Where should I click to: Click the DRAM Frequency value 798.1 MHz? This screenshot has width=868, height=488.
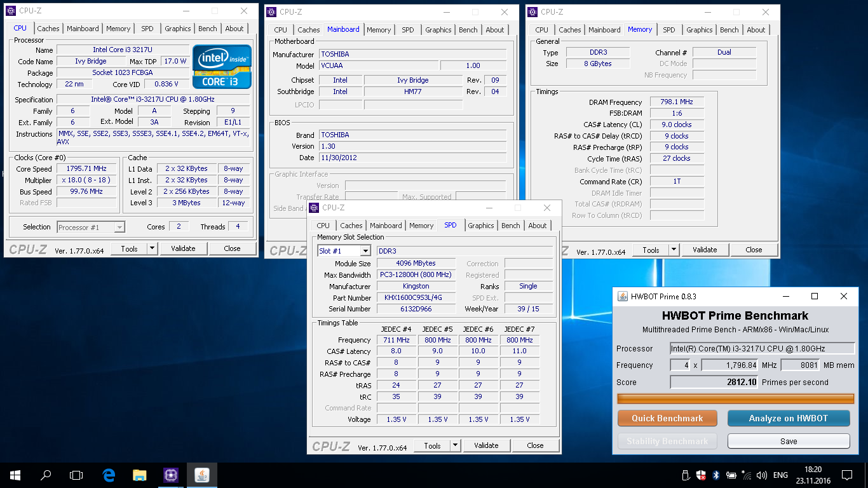click(677, 102)
